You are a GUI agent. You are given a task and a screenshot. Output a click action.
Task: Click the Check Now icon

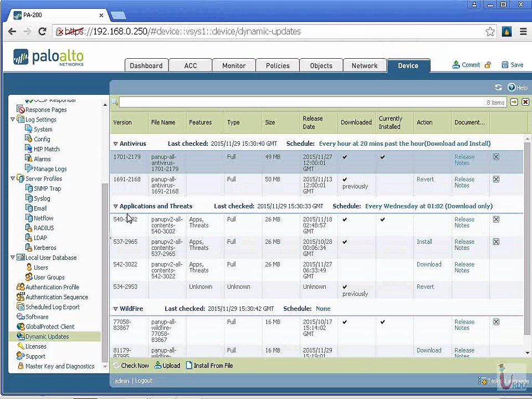click(x=116, y=365)
